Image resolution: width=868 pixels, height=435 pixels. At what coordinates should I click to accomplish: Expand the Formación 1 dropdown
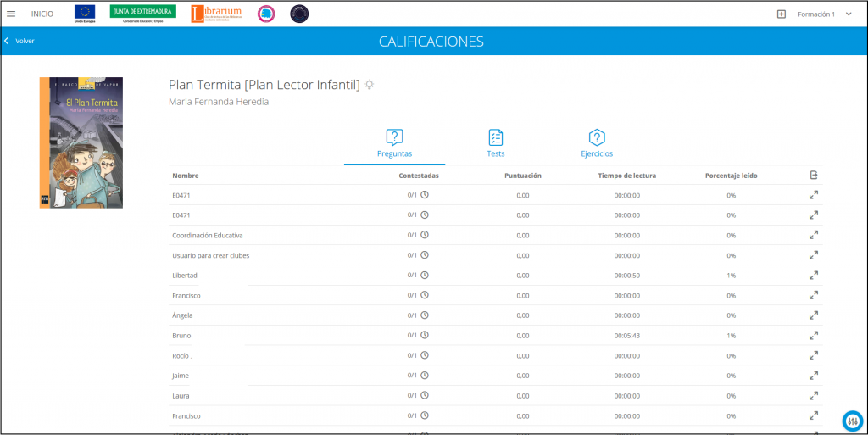coord(824,14)
